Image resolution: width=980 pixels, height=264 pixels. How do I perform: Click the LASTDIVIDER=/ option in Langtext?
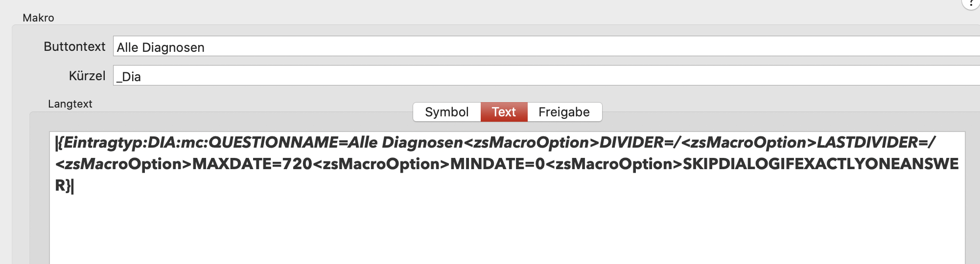[876, 142]
